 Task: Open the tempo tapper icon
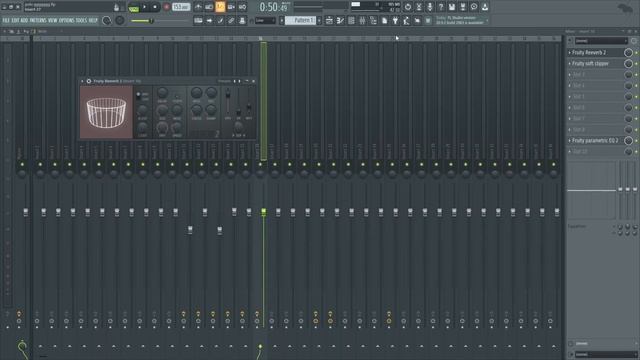pyautogui.click(x=407, y=20)
